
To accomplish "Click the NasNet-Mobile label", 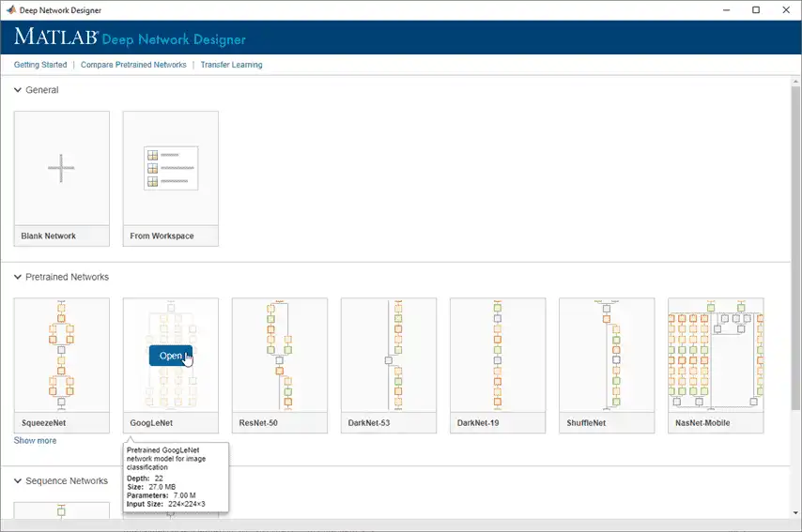I will 702,423.
